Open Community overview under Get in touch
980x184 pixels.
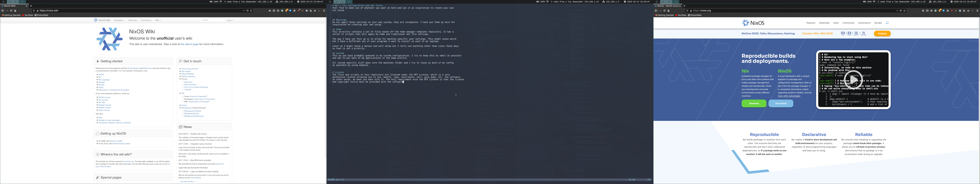pos(190,69)
